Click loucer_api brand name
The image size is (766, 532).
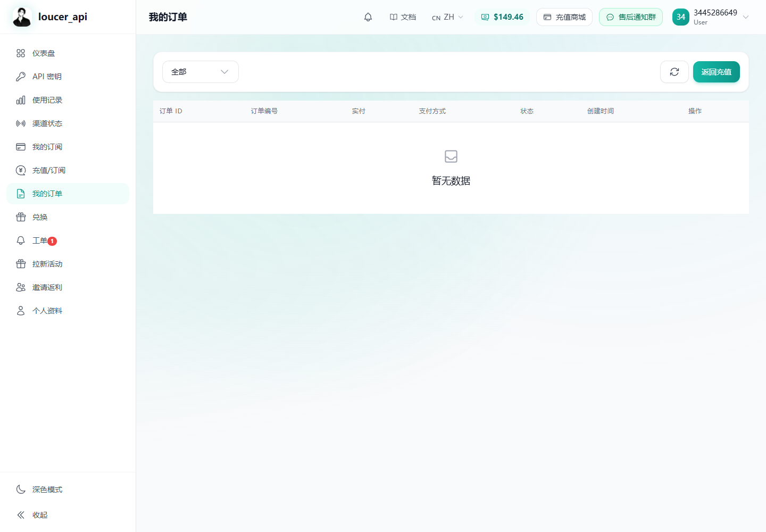[x=63, y=17]
